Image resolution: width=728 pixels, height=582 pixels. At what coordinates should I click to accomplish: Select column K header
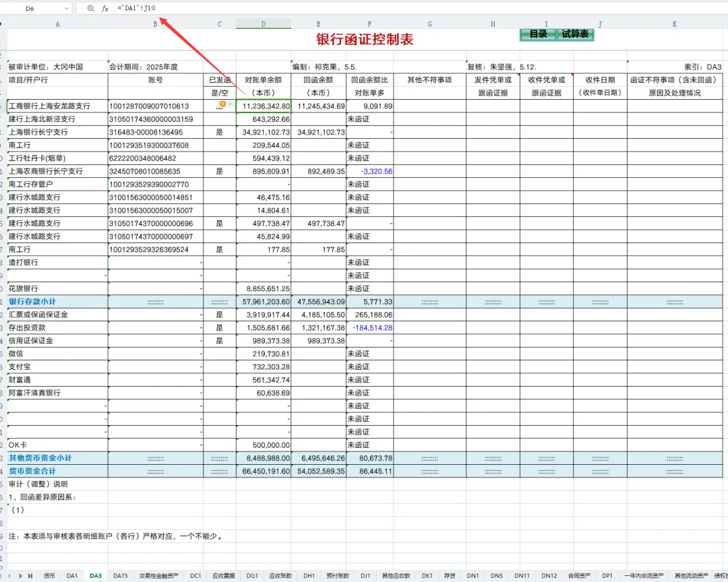pyautogui.click(x=675, y=24)
